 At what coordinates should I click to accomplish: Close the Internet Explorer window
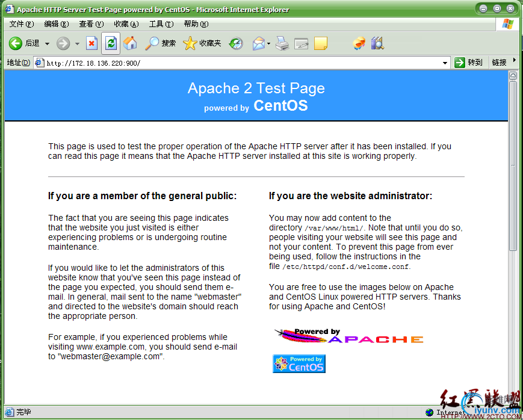(510, 8)
